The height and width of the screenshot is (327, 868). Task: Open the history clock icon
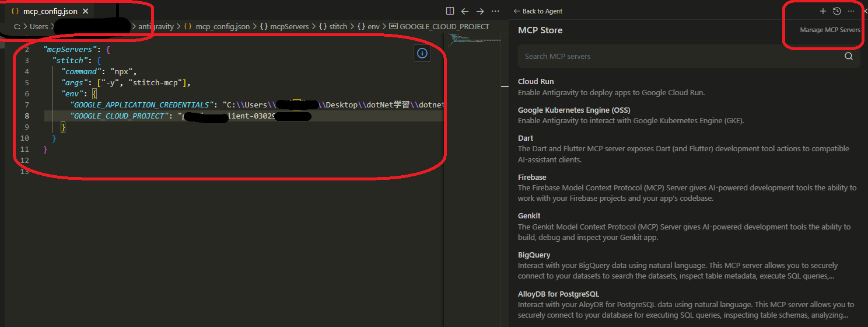pos(837,11)
